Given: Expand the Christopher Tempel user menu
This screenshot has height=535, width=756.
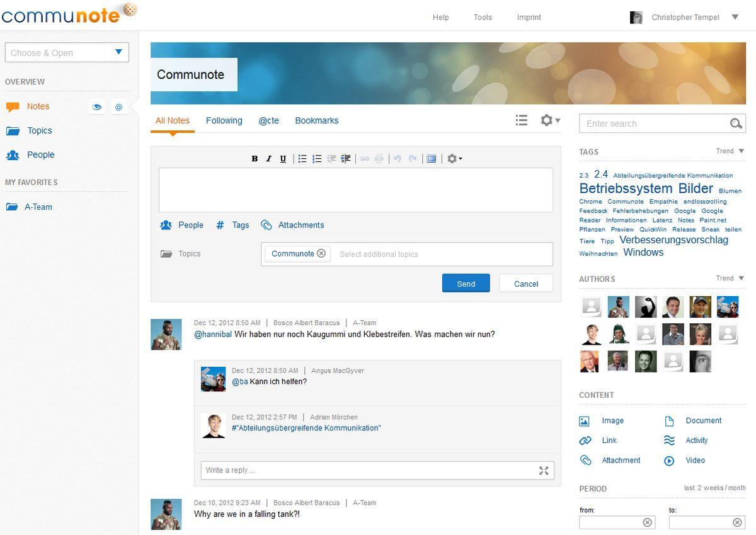Looking at the screenshot, I should 735,17.
